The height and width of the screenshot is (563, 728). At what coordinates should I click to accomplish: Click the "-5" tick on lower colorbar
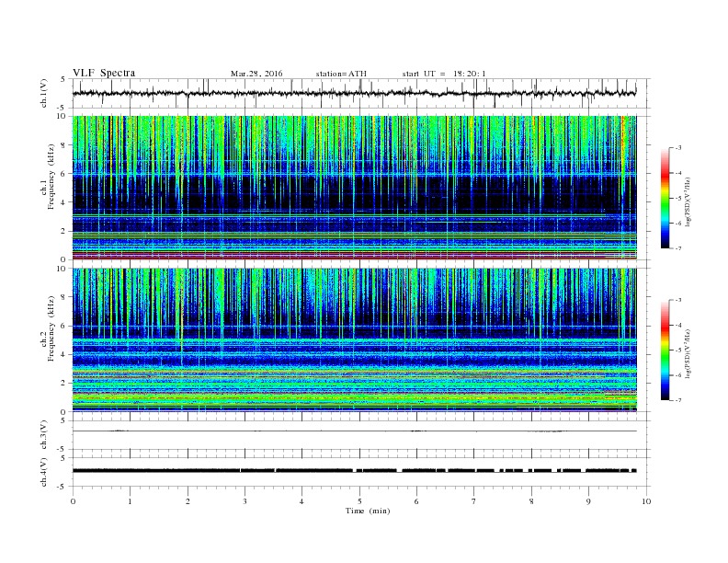[x=678, y=350]
